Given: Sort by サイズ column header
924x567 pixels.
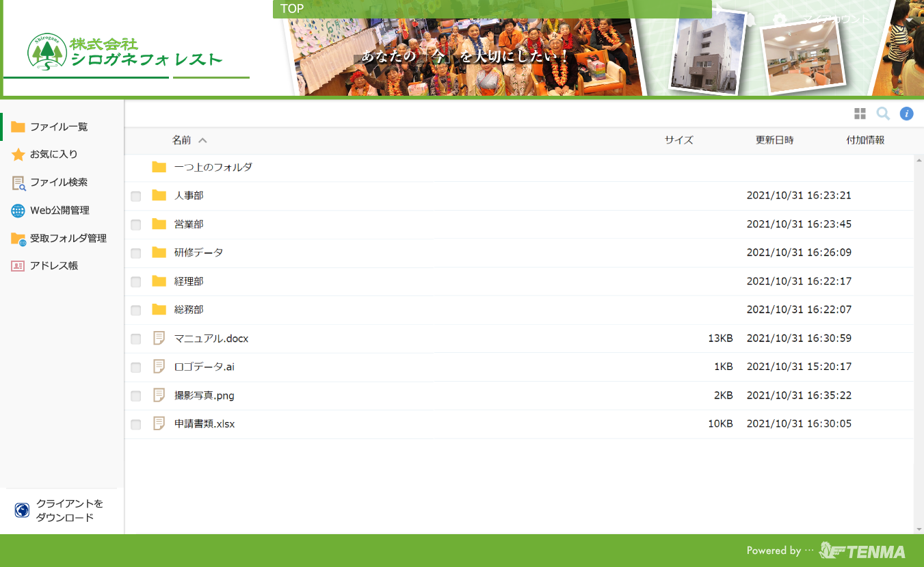Looking at the screenshot, I should (x=678, y=140).
